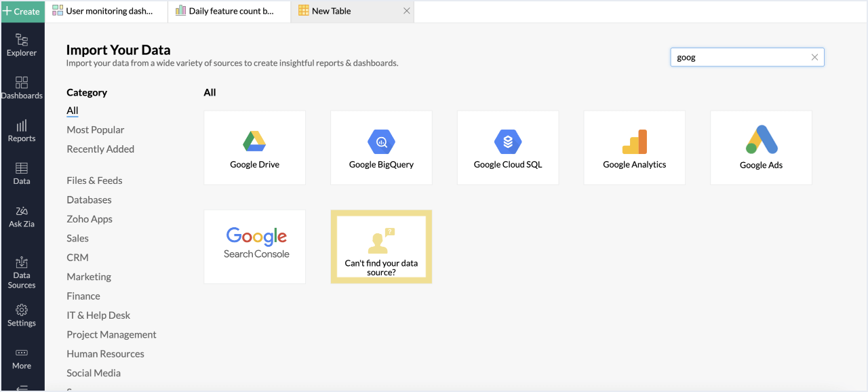The width and height of the screenshot is (868, 392).
Task: Click the Can't find your data source card
Action: [x=381, y=246]
